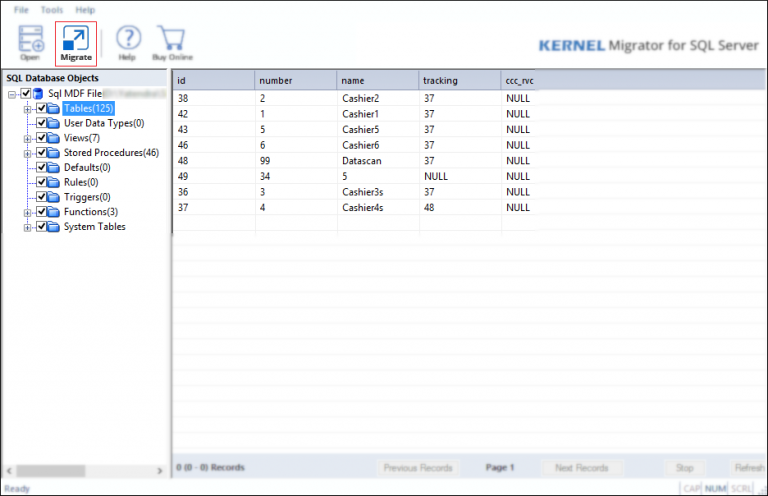Select the Views(7) folder icon
The width and height of the screenshot is (768, 496).
54,138
